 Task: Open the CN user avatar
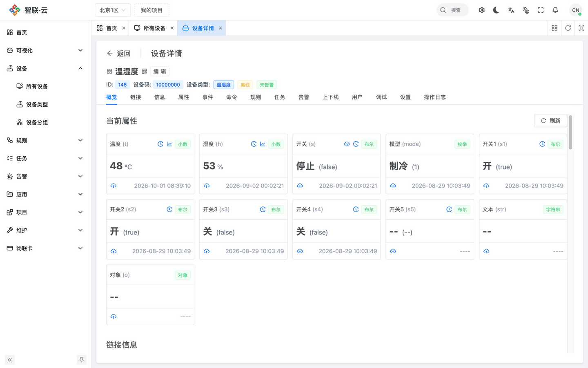tap(576, 10)
